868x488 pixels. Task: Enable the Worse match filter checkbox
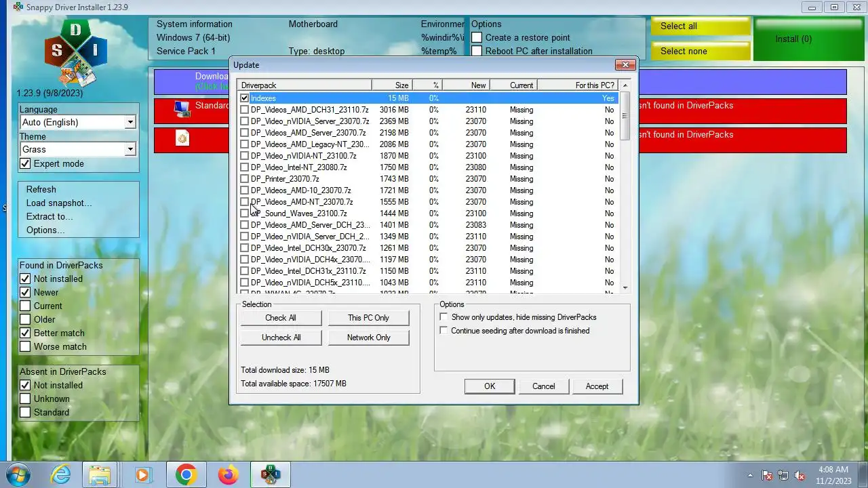click(x=25, y=346)
